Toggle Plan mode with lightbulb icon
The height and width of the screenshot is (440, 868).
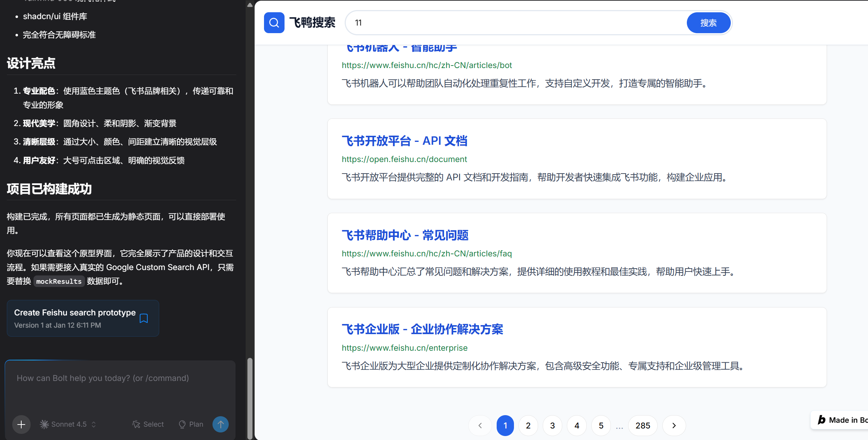coord(191,425)
